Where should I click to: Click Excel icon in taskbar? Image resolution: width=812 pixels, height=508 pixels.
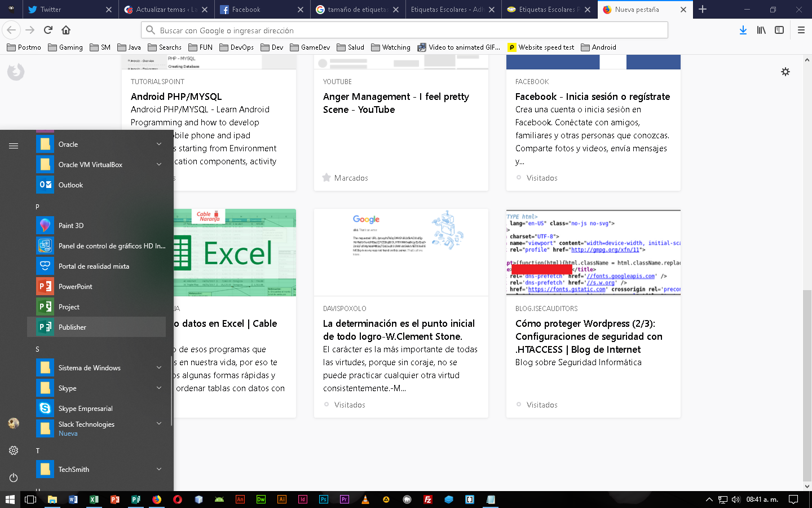coord(94,500)
